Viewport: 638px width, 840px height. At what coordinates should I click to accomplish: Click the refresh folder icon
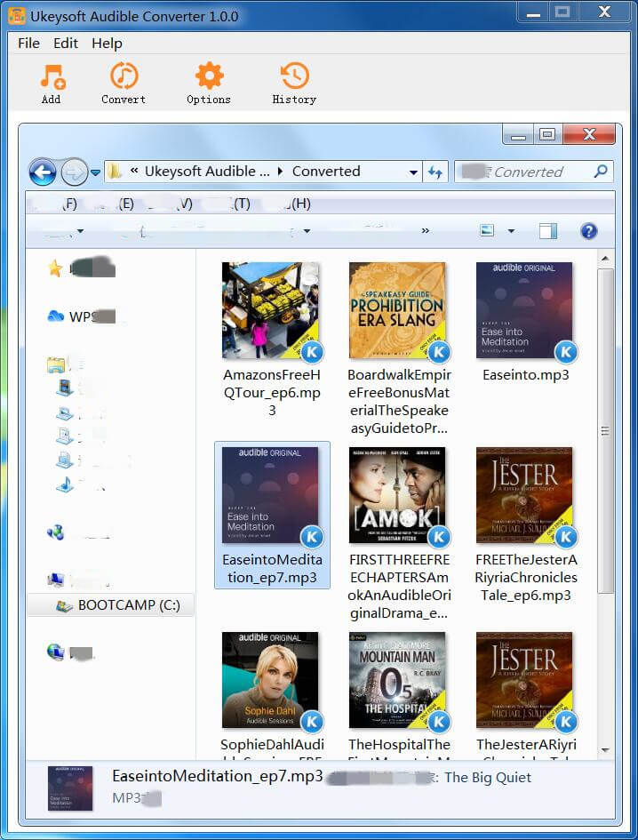[x=435, y=172]
